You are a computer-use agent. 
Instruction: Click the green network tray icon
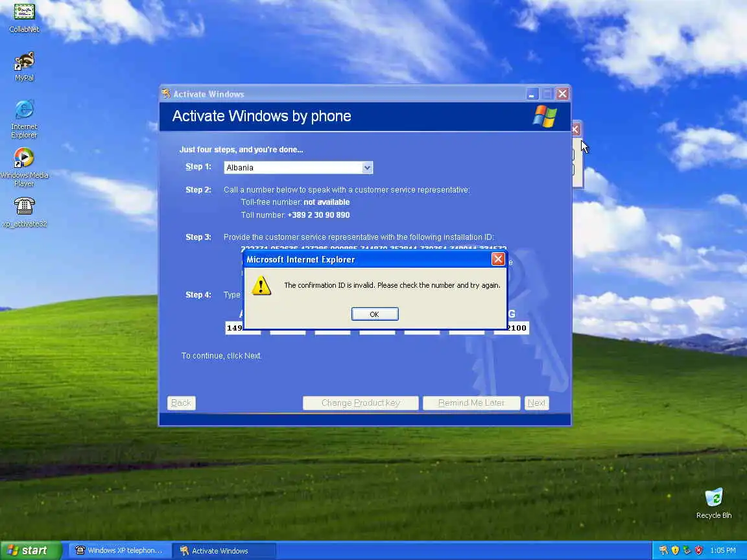pos(687,550)
